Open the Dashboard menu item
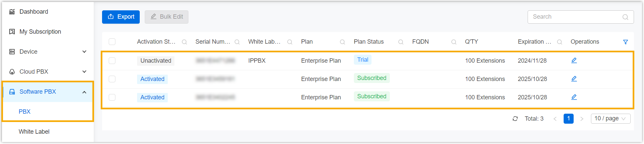644x144 pixels. click(34, 12)
